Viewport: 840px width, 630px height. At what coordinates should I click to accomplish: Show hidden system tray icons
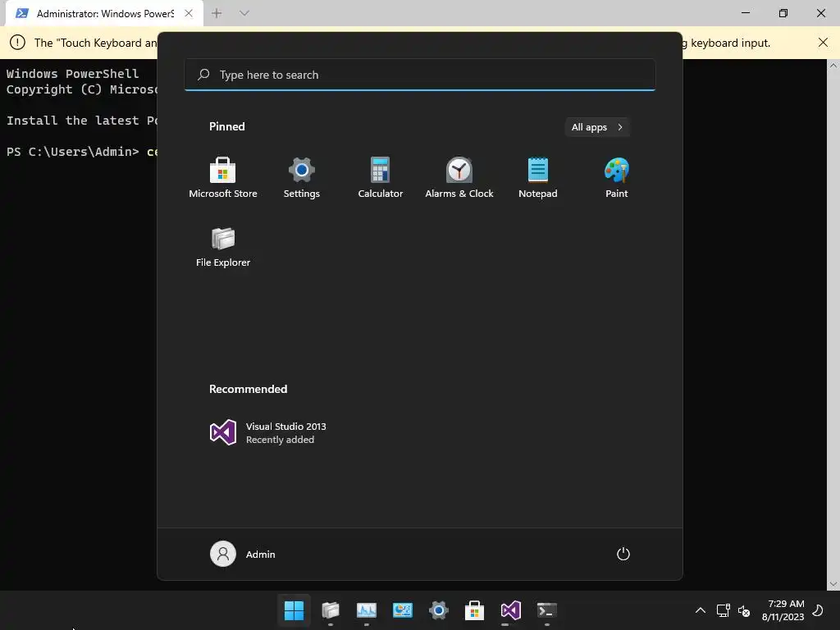701,610
